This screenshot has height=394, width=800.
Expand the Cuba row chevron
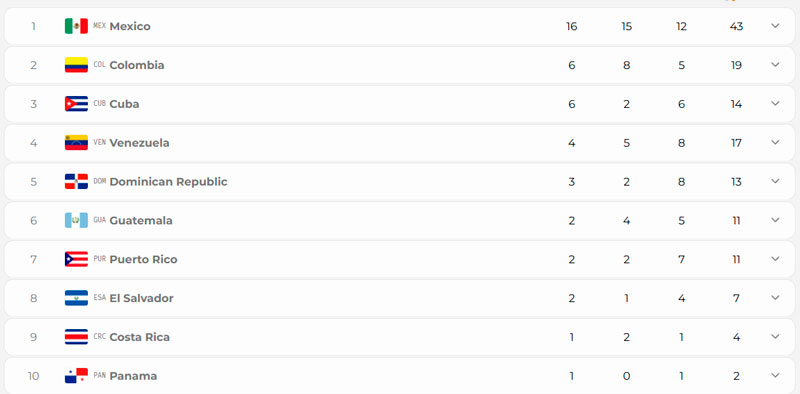pyautogui.click(x=775, y=103)
